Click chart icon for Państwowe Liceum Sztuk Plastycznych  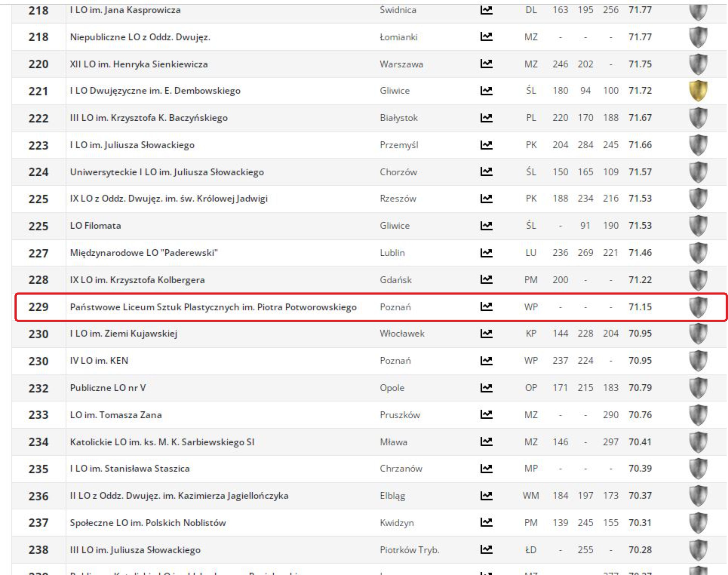tap(486, 307)
